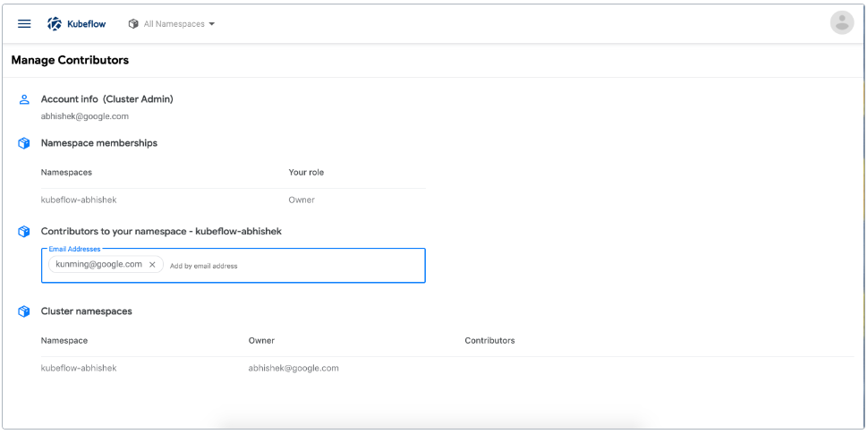
Task: Click the Cluster namespaces cube icon
Action: (24, 311)
